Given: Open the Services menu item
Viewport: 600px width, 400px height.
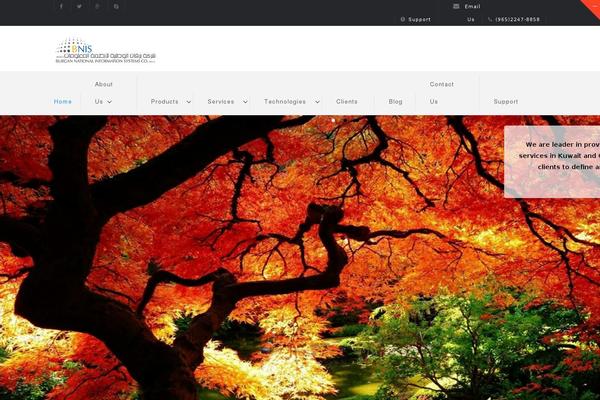Looking at the screenshot, I should click(221, 101).
